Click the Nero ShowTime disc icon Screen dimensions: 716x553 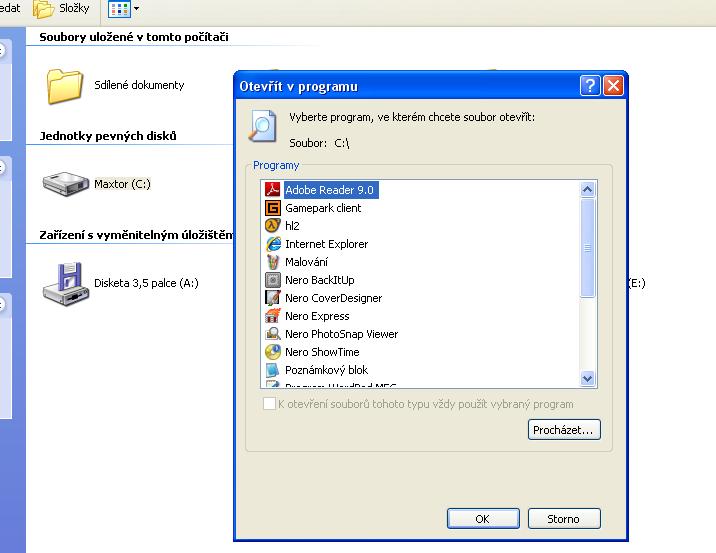pos(273,352)
